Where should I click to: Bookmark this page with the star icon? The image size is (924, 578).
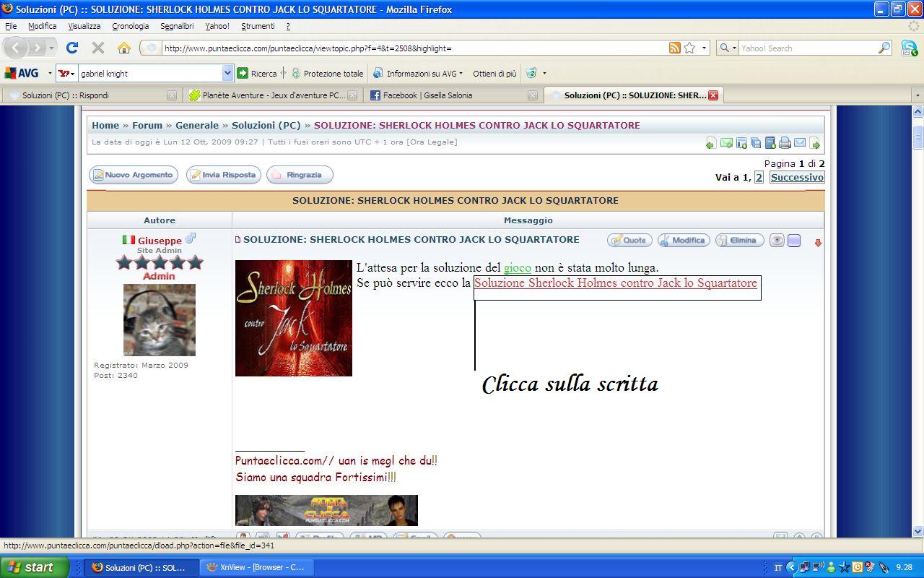tap(689, 48)
